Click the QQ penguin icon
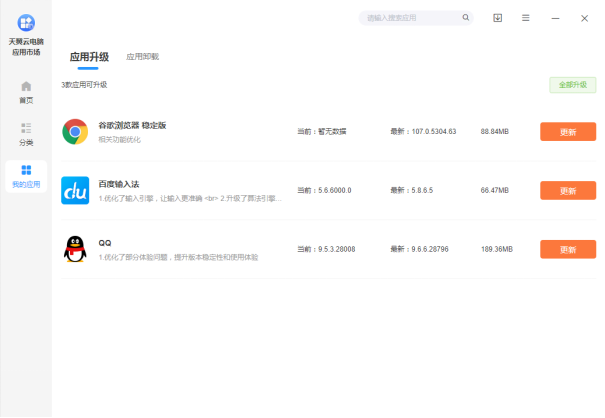605x418 pixels. click(75, 249)
